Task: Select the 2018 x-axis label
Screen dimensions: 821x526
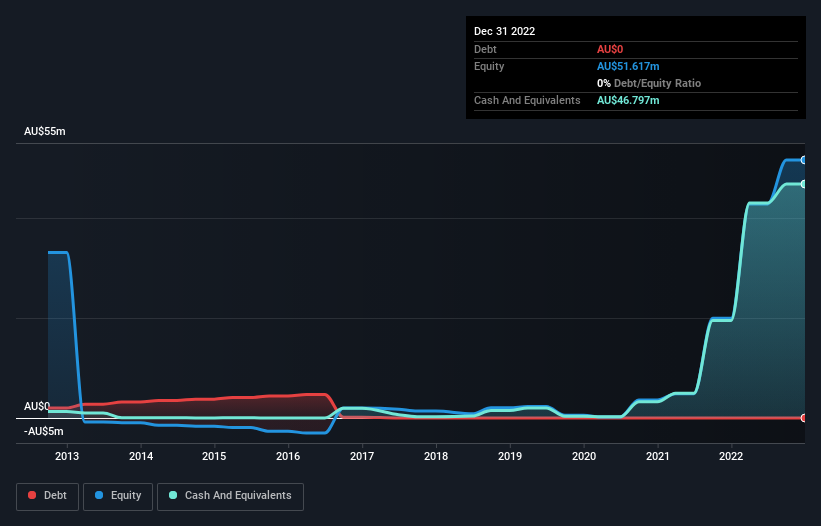Action: [436, 456]
